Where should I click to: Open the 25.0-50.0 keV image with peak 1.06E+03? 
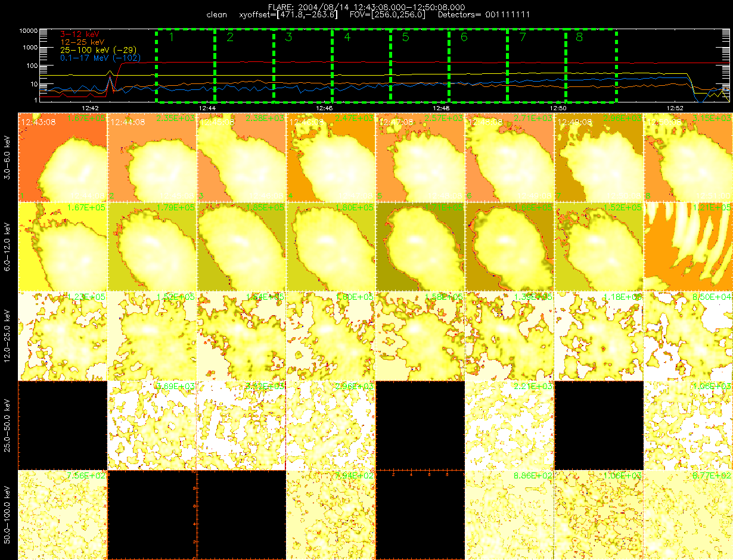[688, 425]
